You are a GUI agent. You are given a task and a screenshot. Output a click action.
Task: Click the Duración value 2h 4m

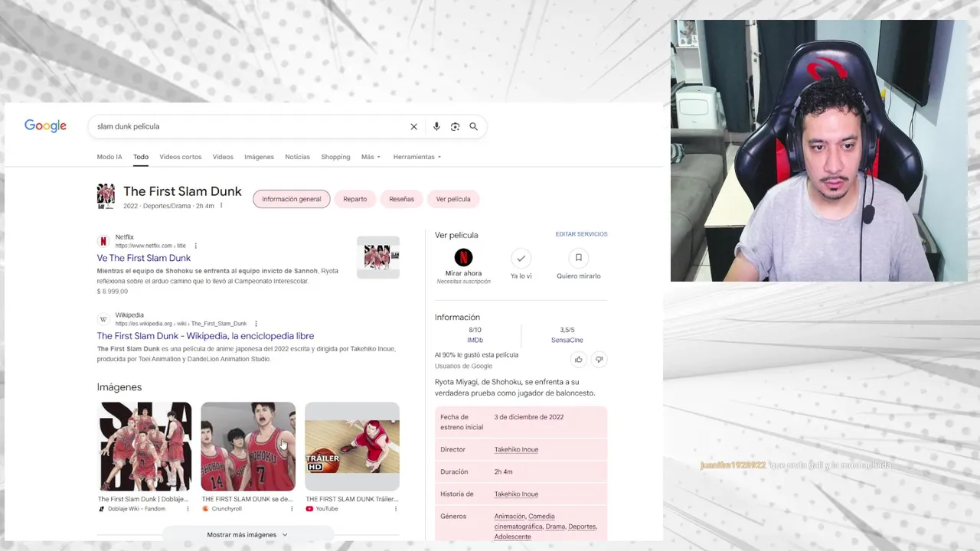[503, 472]
